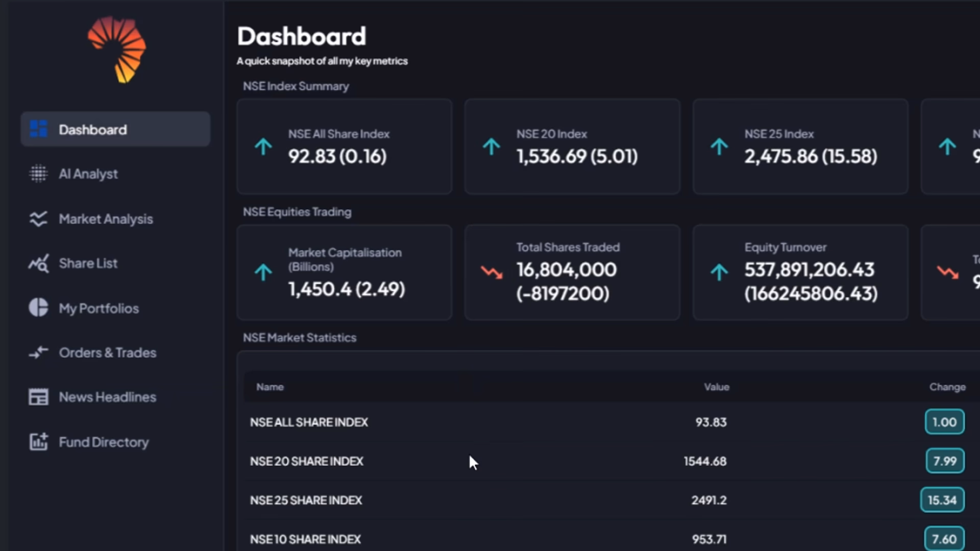Click the Market Analysis trend-line icon

pos(38,219)
